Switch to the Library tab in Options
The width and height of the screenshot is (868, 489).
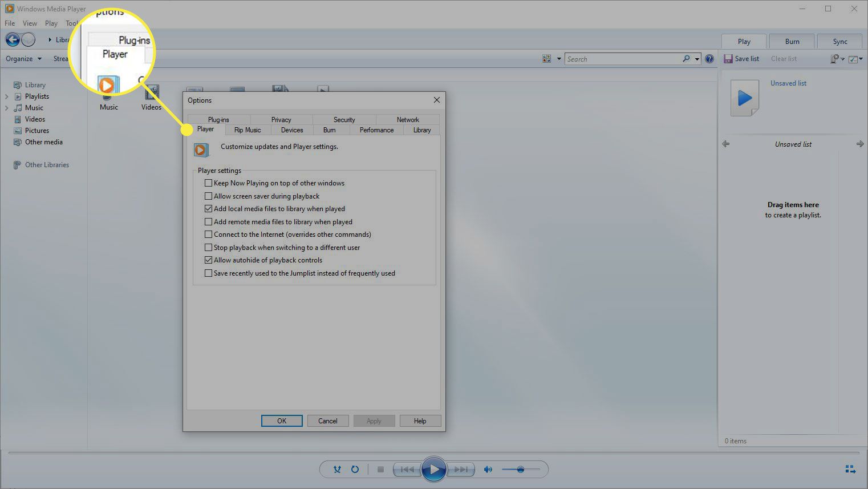click(x=422, y=130)
